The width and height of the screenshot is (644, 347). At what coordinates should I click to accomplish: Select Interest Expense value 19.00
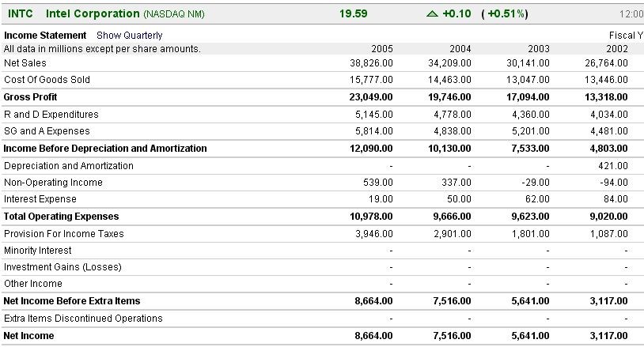coord(381,199)
